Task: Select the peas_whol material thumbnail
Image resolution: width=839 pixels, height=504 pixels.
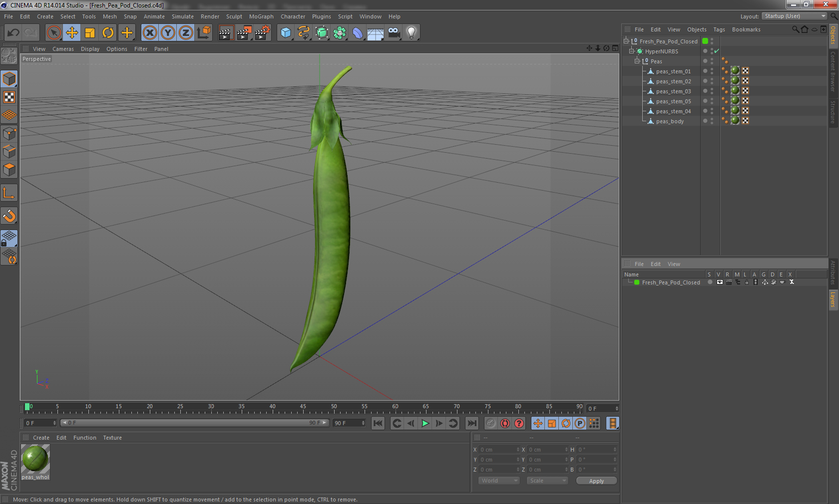Action: click(35, 459)
